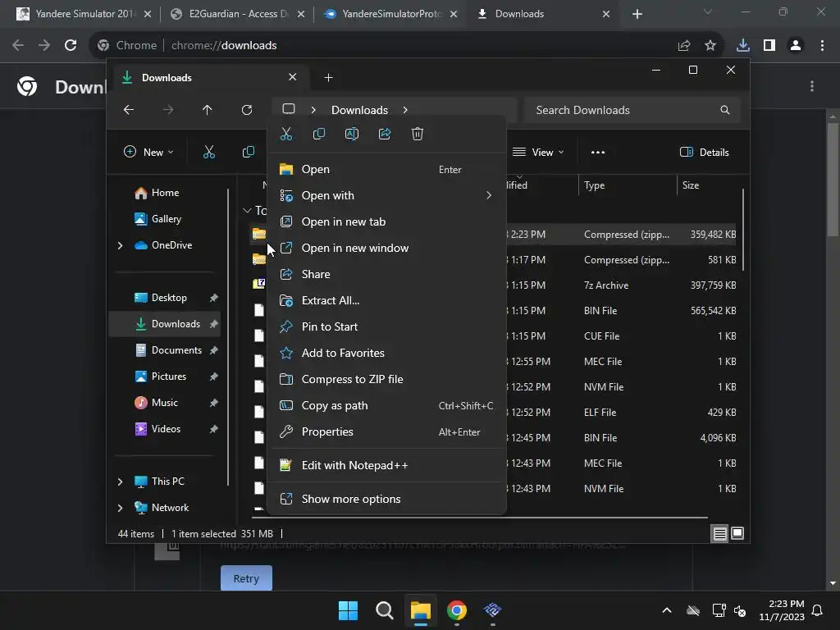Click the Delete trash icon in context menu
This screenshot has height=630, width=840.
(418, 134)
